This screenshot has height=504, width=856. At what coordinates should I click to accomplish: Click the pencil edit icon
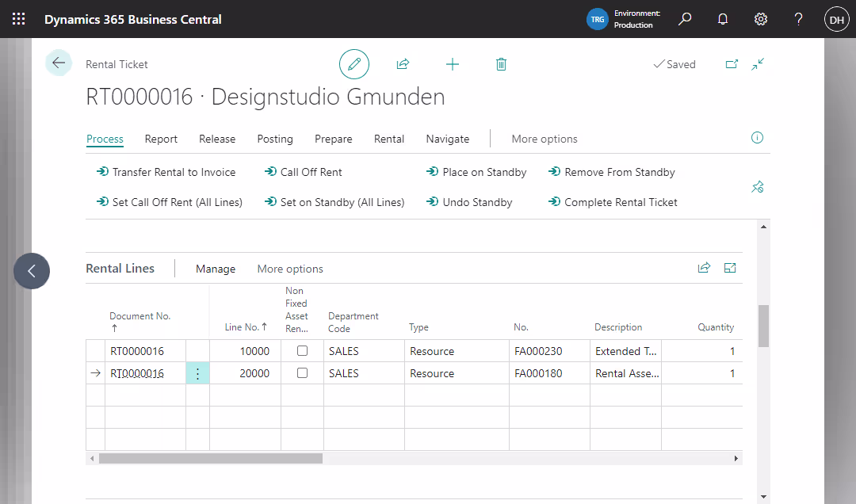[x=354, y=64]
